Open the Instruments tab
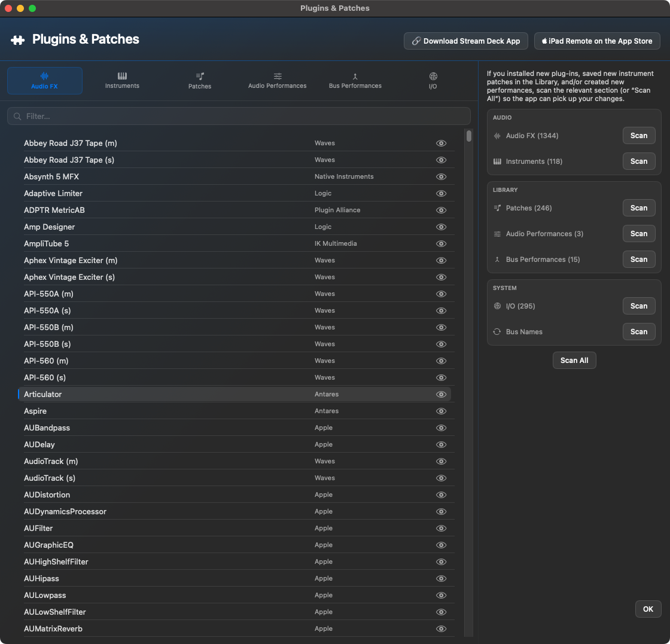 coord(122,81)
